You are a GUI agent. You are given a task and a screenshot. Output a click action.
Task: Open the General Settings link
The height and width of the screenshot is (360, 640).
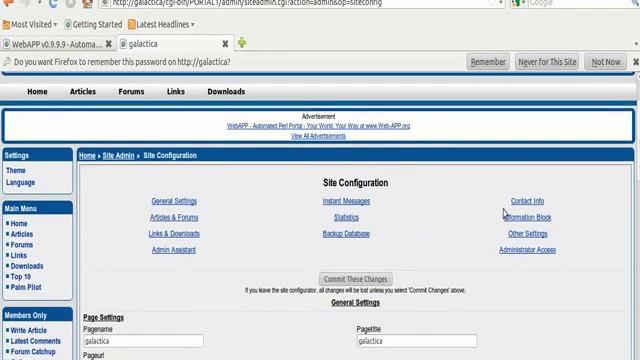click(x=174, y=201)
